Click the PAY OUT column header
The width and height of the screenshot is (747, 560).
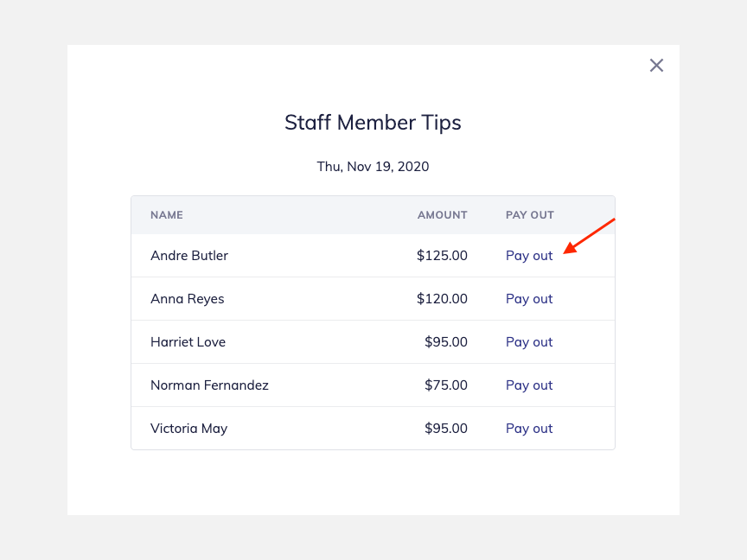[x=530, y=214]
